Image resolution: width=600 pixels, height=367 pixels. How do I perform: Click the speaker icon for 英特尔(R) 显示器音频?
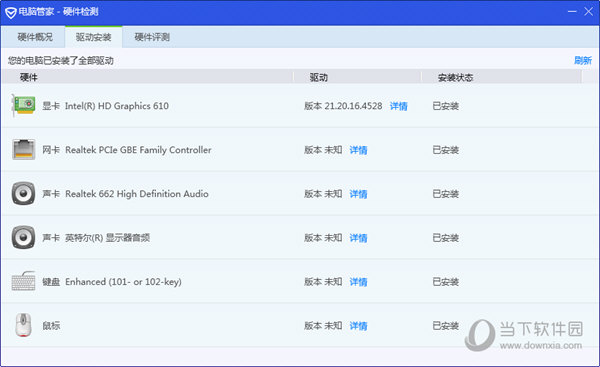(x=23, y=237)
